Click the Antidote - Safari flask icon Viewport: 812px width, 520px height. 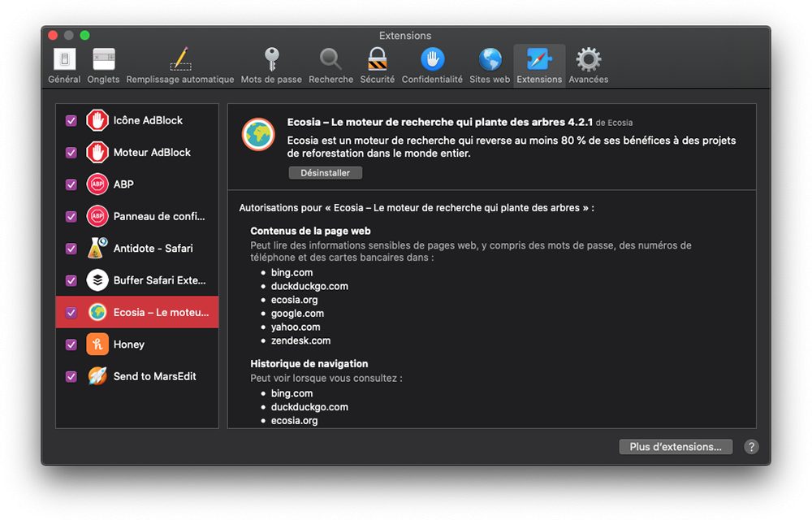click(97, 248)
